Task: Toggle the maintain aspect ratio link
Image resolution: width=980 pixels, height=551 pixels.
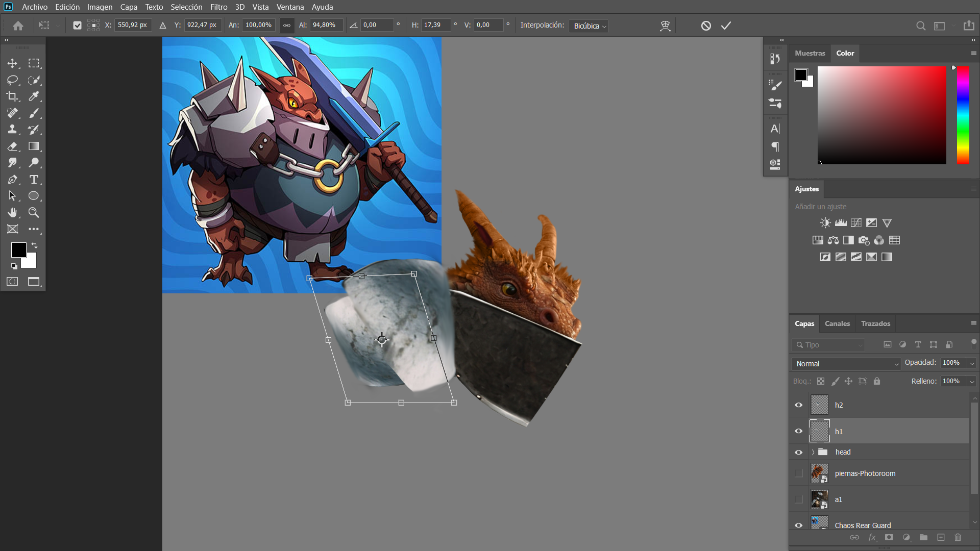Action: tap(287, 26)
